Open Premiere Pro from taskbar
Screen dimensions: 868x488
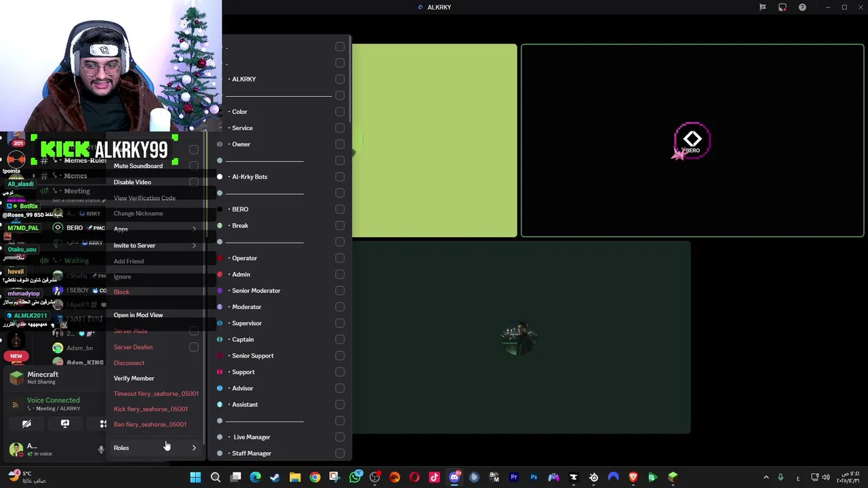coord(514,477)
